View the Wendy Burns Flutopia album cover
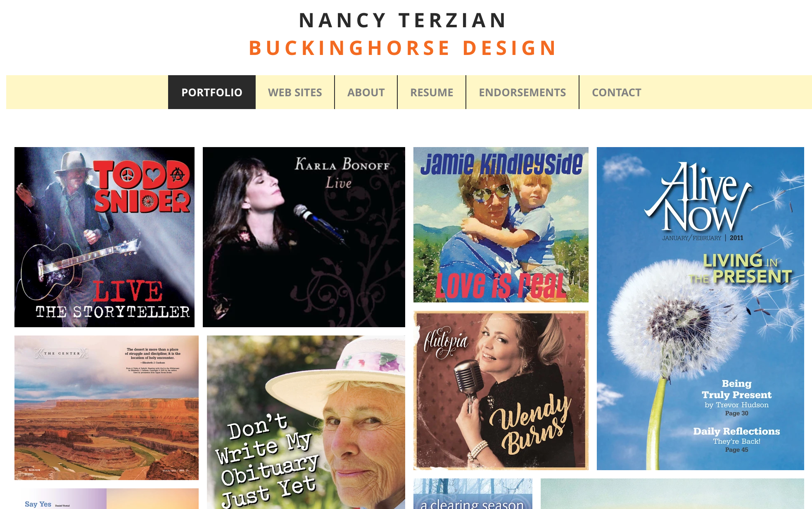Viewport: 812px width, 509px height. point(501,390)
